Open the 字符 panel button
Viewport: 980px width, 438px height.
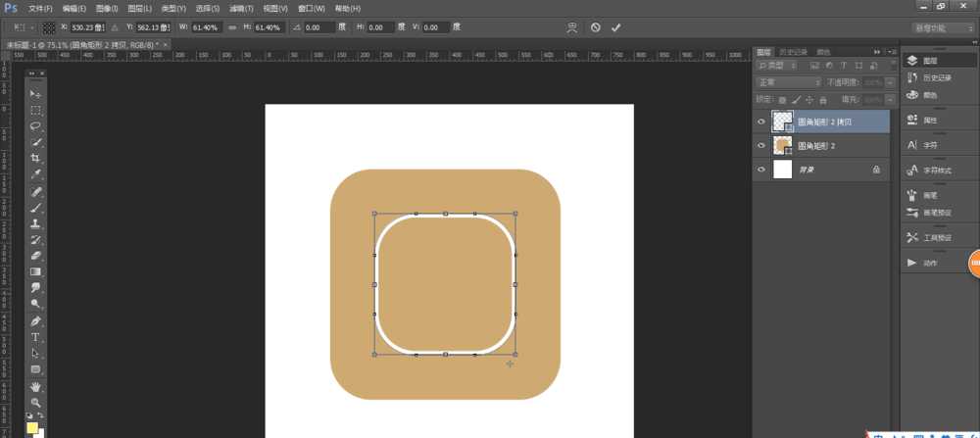(x=929, y=145)
